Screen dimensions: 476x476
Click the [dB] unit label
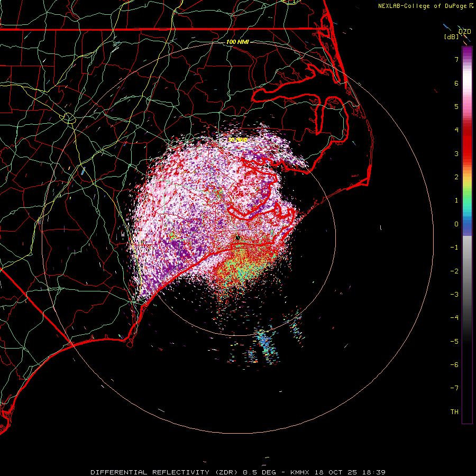(x=452, y=36)
